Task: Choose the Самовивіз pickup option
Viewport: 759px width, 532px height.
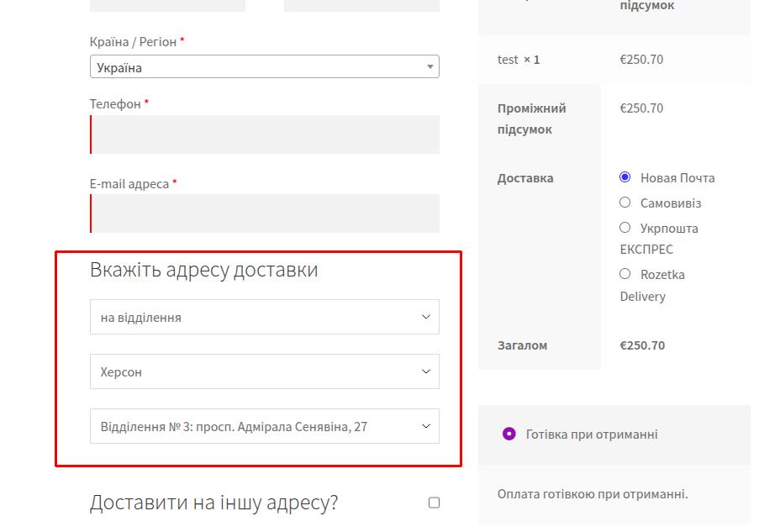Action: point(625,203)
